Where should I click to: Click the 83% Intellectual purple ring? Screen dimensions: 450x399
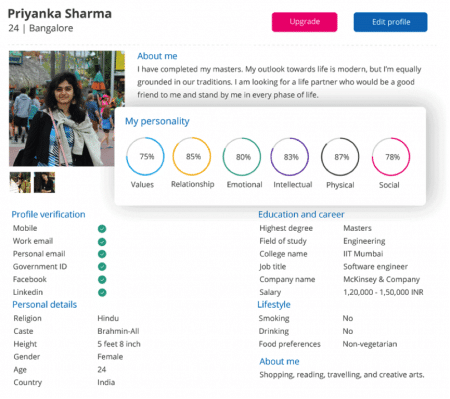(290, 157)
